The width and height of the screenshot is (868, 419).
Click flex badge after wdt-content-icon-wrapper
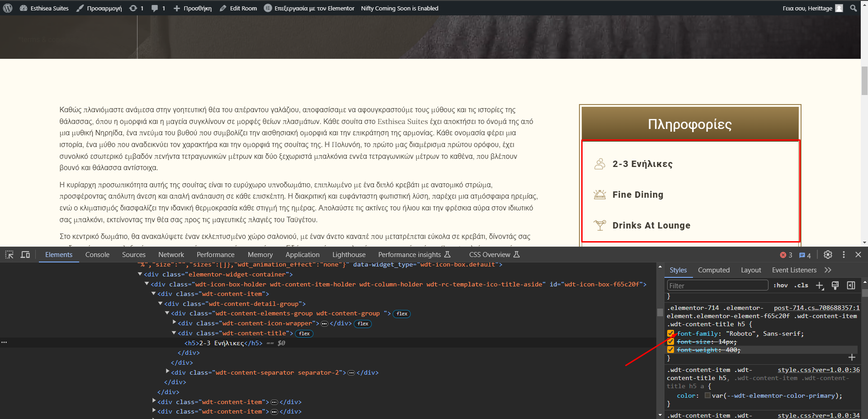[363, 324]
